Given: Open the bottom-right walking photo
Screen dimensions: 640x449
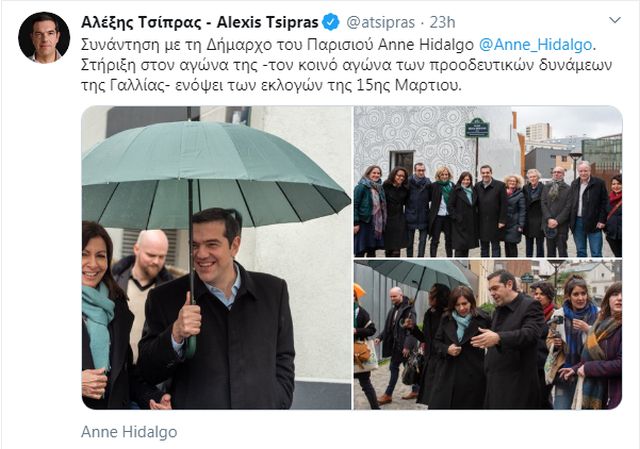Looking at the screenshot, I should [x=488, y=335].
